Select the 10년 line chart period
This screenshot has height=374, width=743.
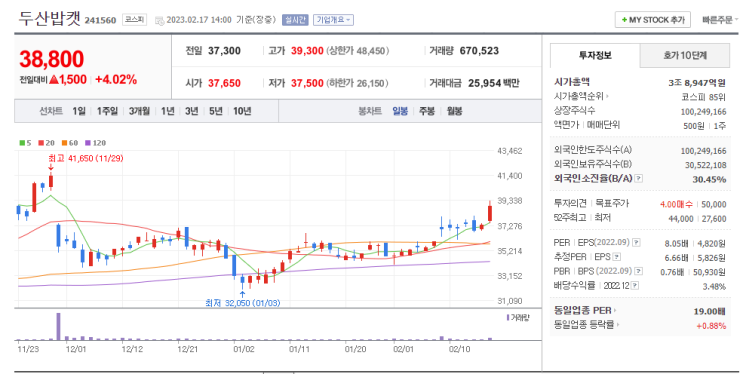pyautogui.click(x=242, y=111)
